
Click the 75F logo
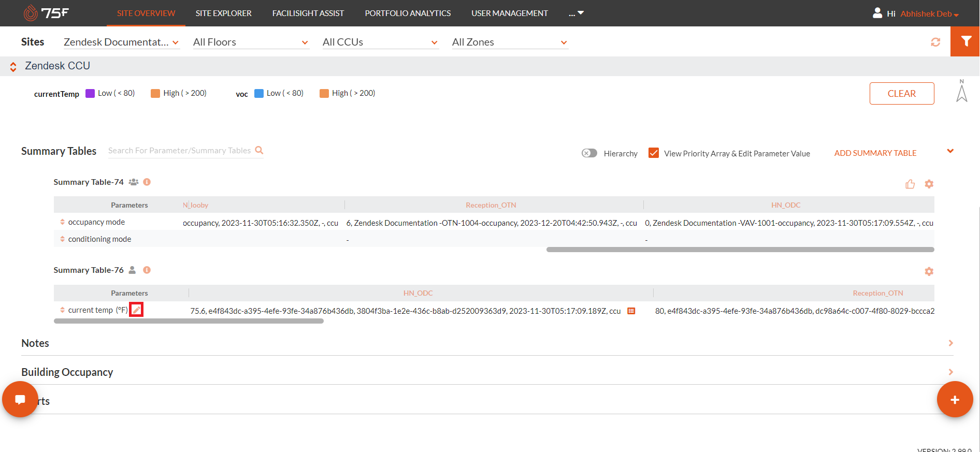46,13
